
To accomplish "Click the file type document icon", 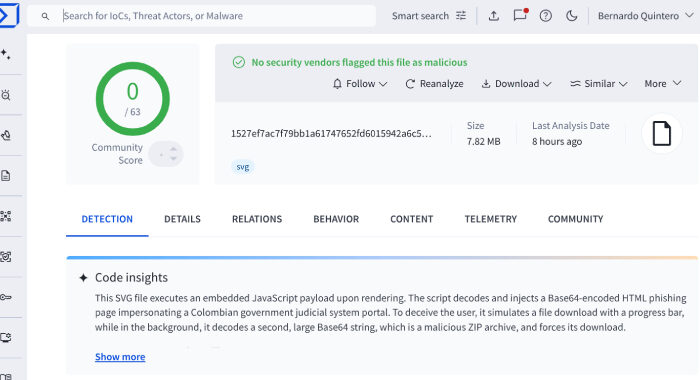I will [662, 134].
